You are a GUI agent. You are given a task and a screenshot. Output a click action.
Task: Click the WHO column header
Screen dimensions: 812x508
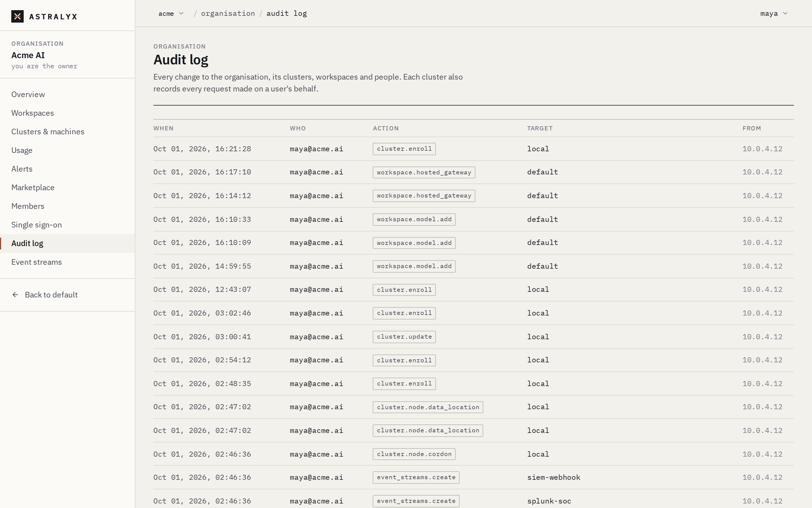click(x=298, y=128)
